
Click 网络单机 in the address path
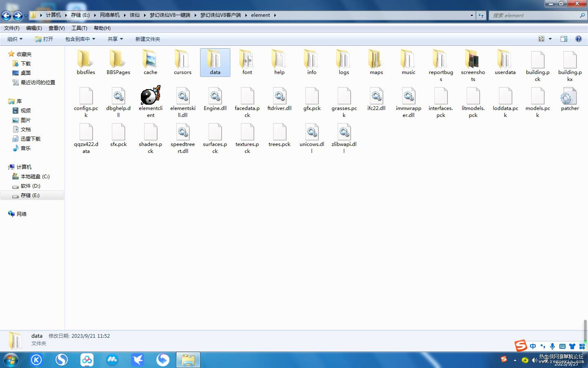(x=110, y=15)
